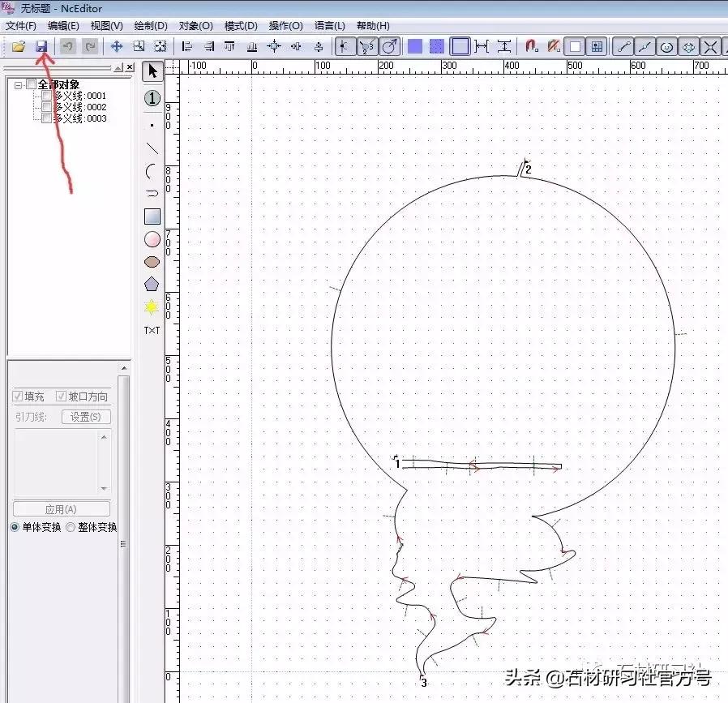Select the straight line drawing tool

(152, 148)
